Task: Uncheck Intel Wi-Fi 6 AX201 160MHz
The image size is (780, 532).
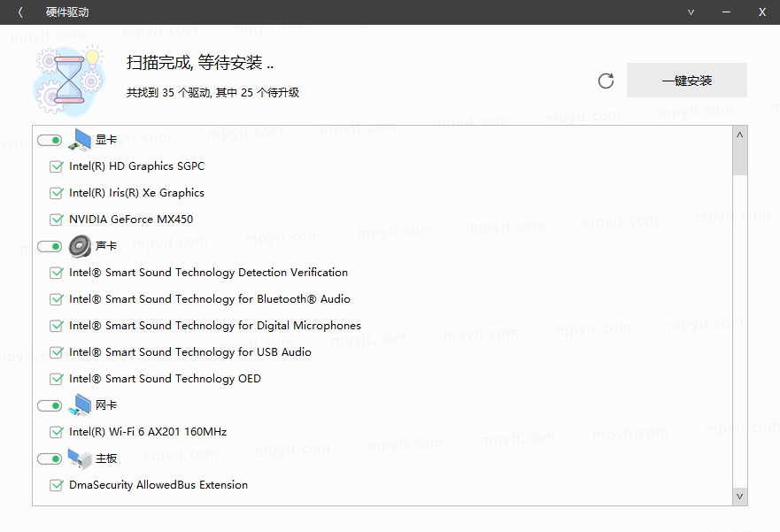Action: pos(56,432)
